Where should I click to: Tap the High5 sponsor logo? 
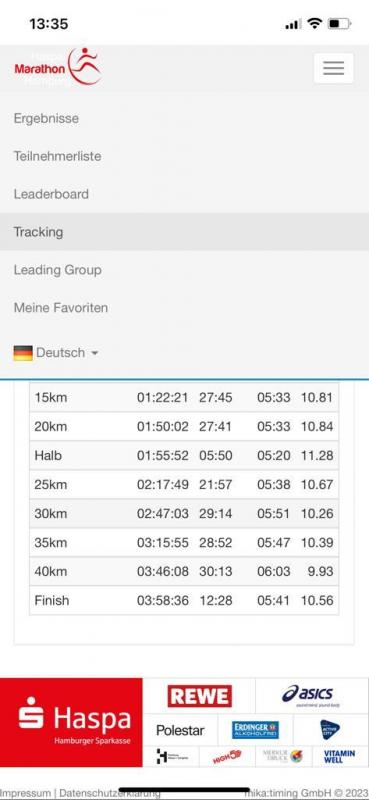[x=227, y=756]
